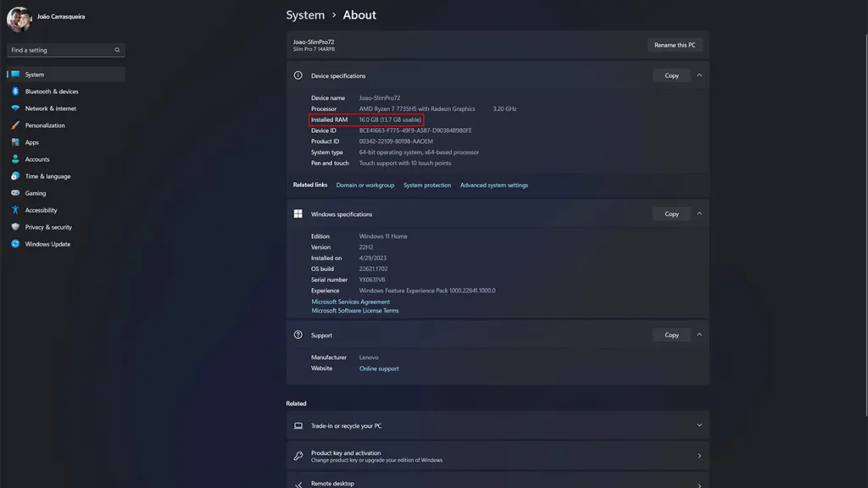This screenshot has width=868, height=488.
Task: Select the Installed on 4/29/2023 date
Action: (373, 258)
